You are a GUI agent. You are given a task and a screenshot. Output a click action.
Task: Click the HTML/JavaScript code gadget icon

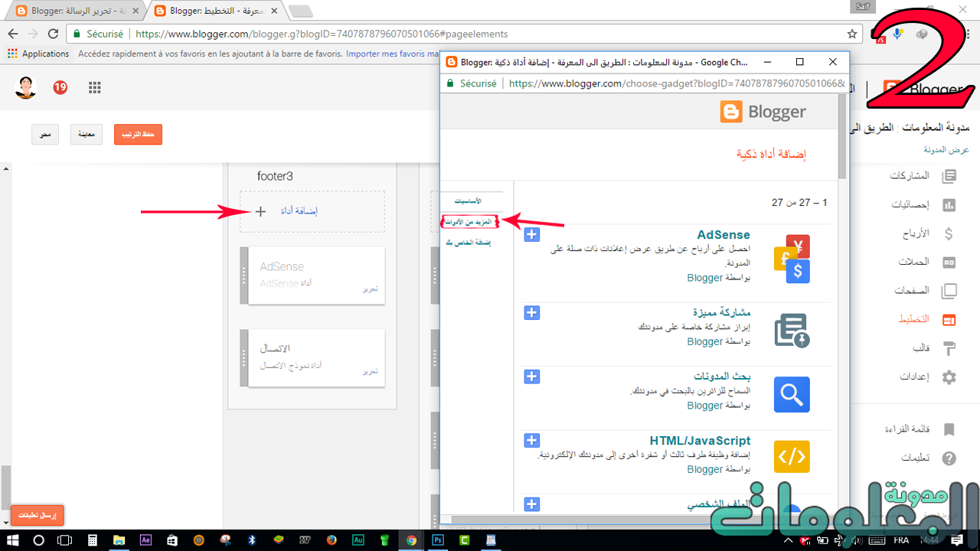(x=792, y=457)
